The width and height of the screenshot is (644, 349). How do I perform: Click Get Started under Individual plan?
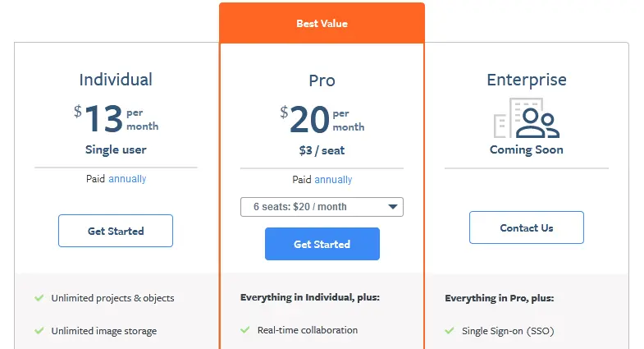[116, 231]
